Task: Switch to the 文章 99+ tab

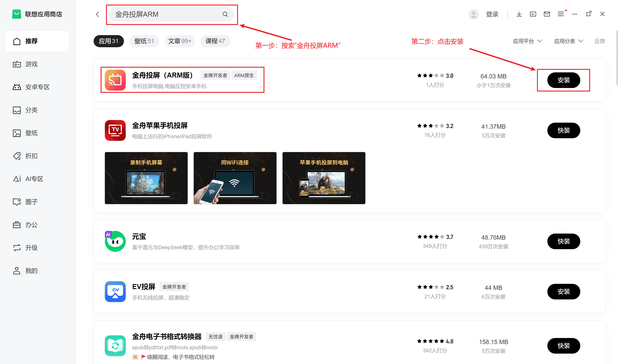Action: pos(179,41)
